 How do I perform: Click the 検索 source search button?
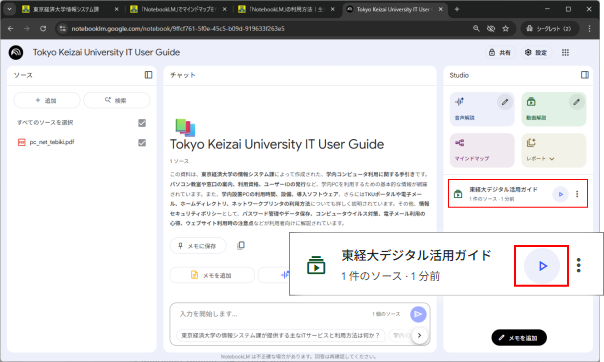[116, 101]
